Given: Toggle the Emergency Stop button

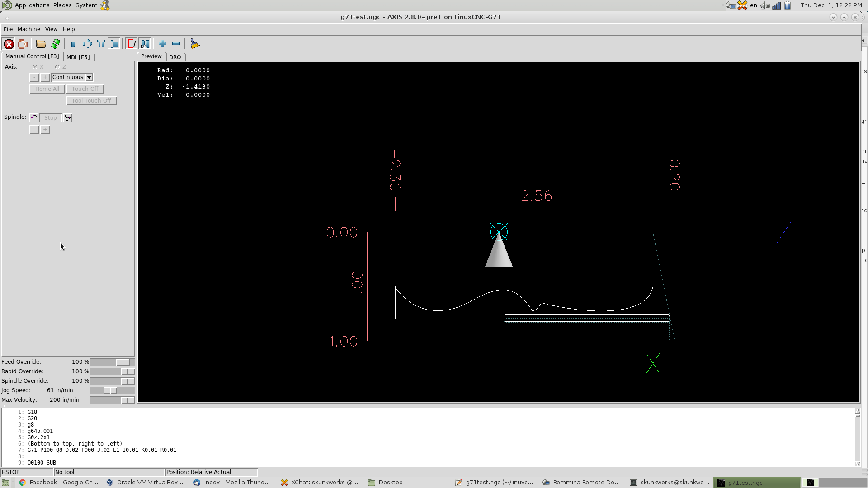Looking at the screenshot, I should coord(9,44).
